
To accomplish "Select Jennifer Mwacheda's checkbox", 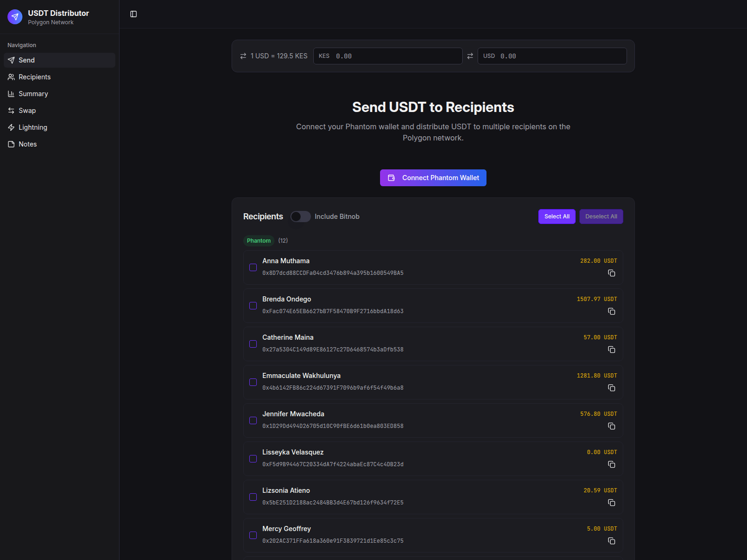I will click(253, 420).
